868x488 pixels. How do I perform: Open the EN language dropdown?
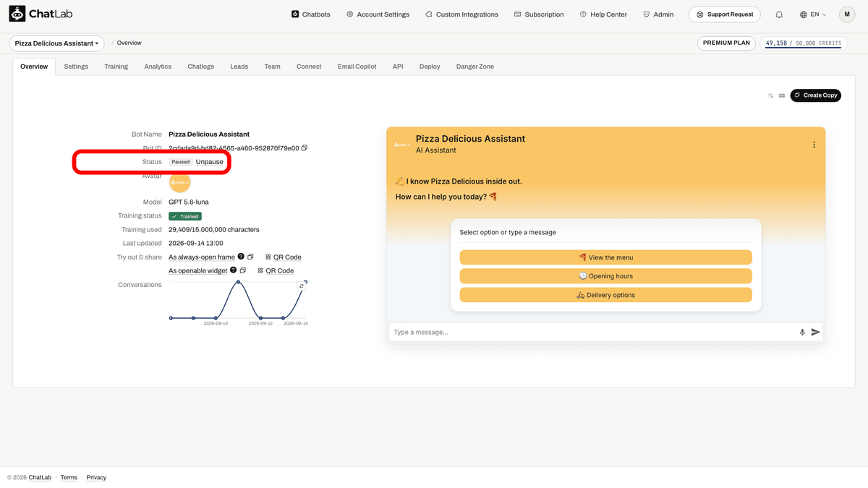[814, 14]
